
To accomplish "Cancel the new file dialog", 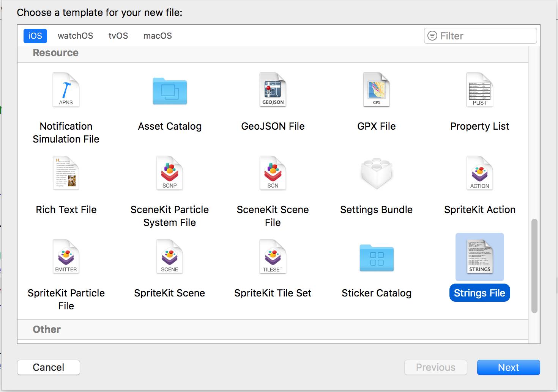I will pyautogui.click(x=49, y=367).
